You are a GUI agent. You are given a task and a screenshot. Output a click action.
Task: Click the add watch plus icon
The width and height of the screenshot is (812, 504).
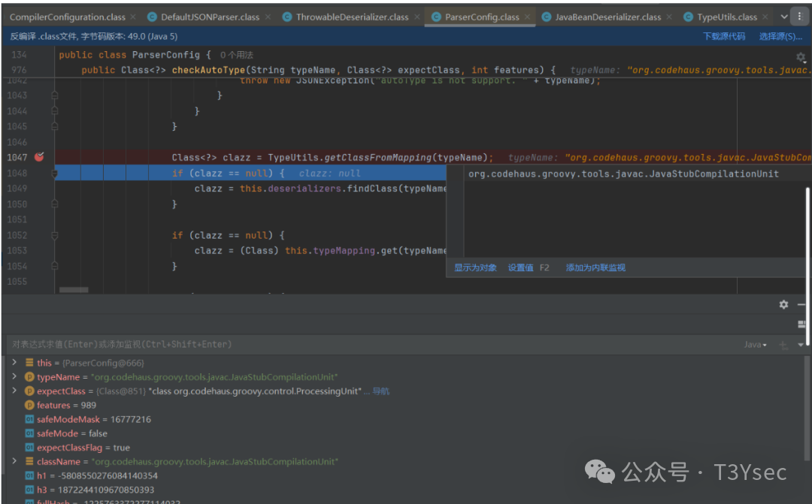click(783, 345)
